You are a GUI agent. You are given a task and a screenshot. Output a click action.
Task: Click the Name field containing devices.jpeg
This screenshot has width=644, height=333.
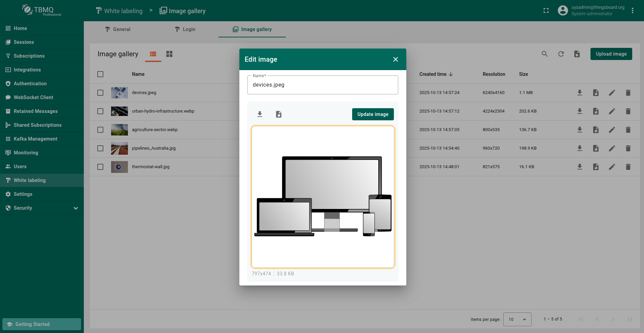pos(323,85)
